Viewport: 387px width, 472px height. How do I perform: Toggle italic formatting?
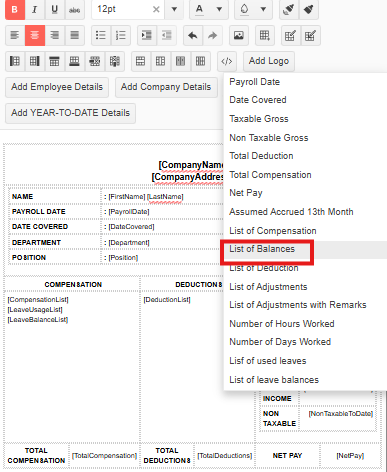pos(35,10)
